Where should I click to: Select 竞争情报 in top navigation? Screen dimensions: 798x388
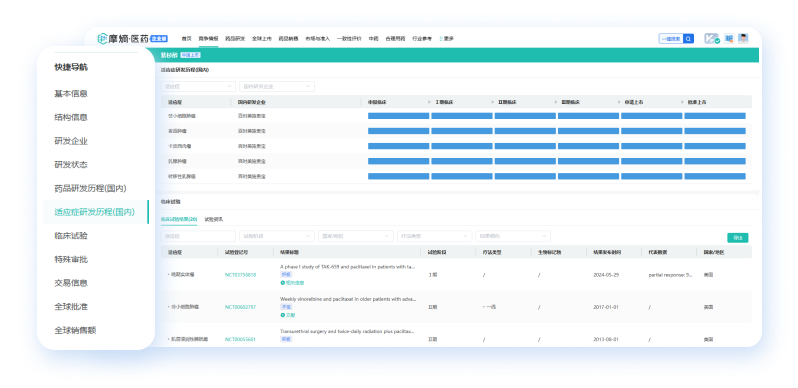(208, 39)
